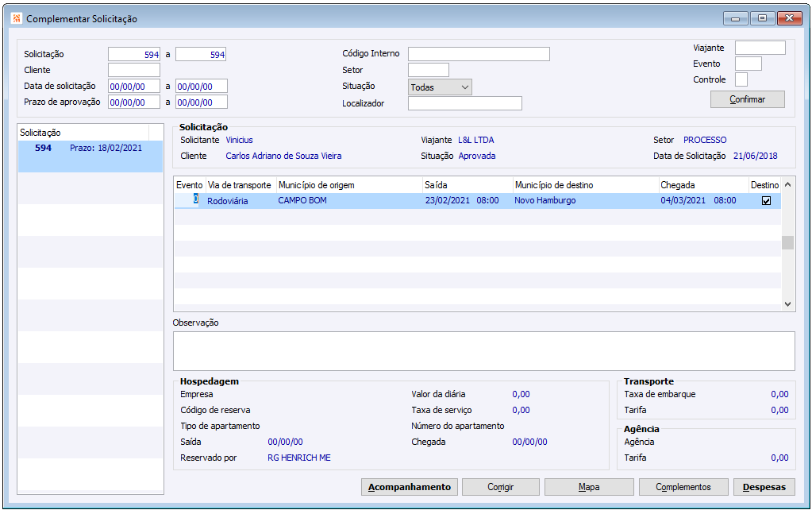Viewport: 812px width, 510px height.
Task: Click the Novo Hamburgo destination cell
Action: click(545, 200)
